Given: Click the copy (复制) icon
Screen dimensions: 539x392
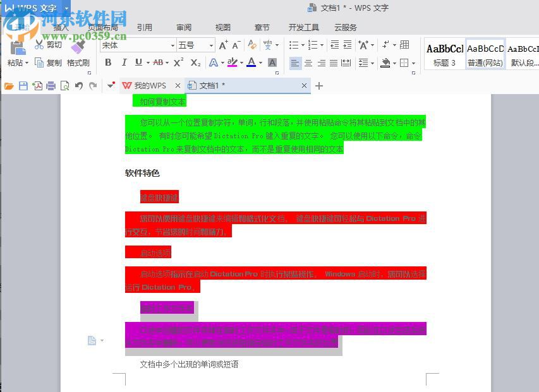Looking at the screenshot, I should pyautogui.click(x=39, y=61).
